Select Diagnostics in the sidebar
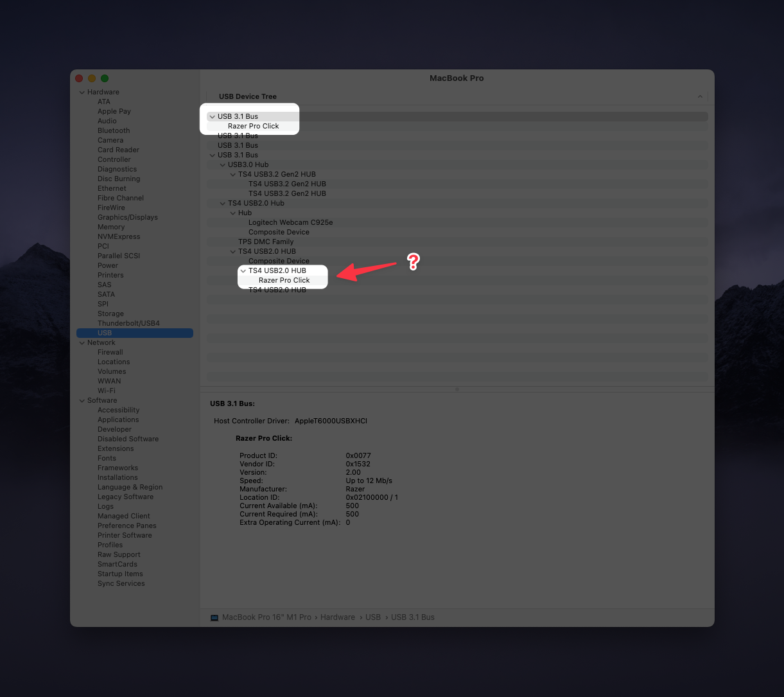This screenshot has height=697, width=784. (x=117, y=170)
